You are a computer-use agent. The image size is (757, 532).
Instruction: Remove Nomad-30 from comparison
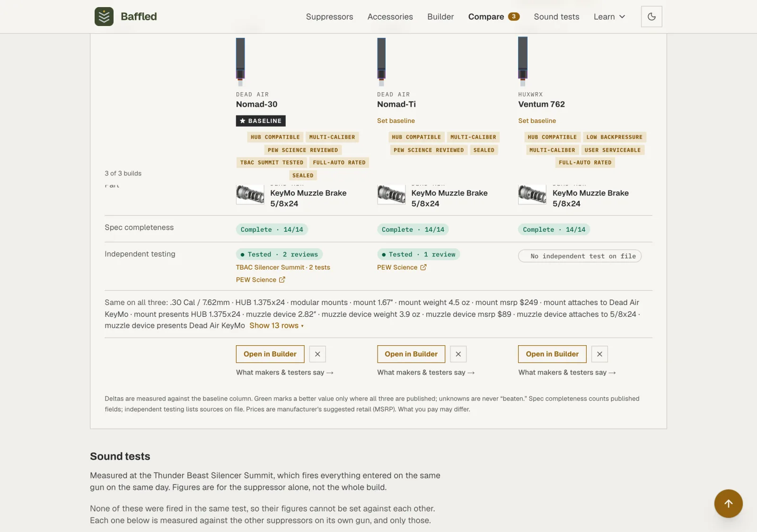[317, 354]
